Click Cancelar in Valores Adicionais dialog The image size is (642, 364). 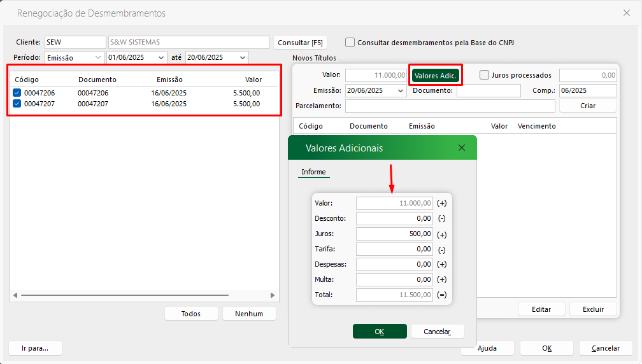pyautogui.click(x=438, y=332)
